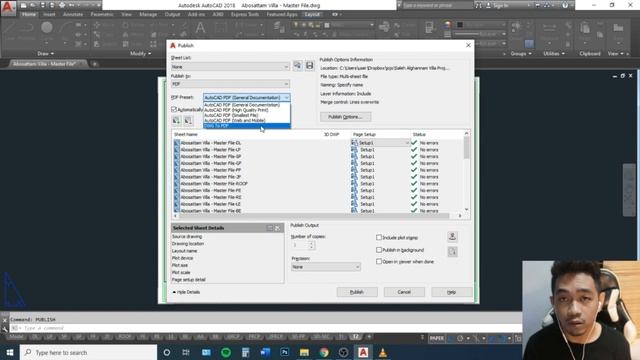
Task: Click the Status column header
Action: point(419,134)
